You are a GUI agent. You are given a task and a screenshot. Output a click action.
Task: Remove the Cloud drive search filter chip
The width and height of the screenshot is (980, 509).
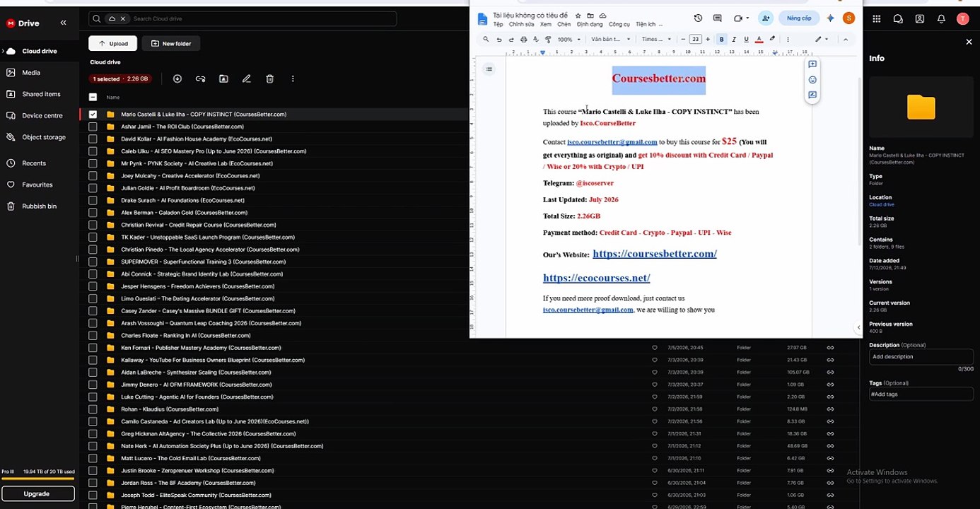click(x=122, y=18)
